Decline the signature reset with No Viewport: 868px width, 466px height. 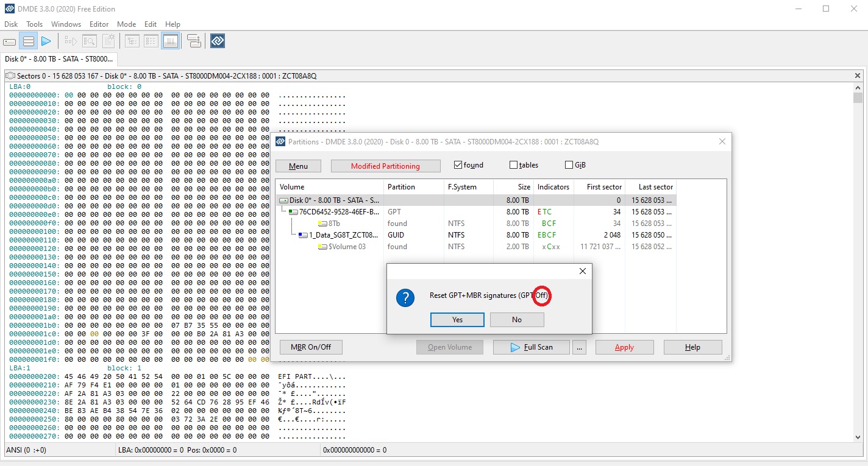tap(517, 320)
